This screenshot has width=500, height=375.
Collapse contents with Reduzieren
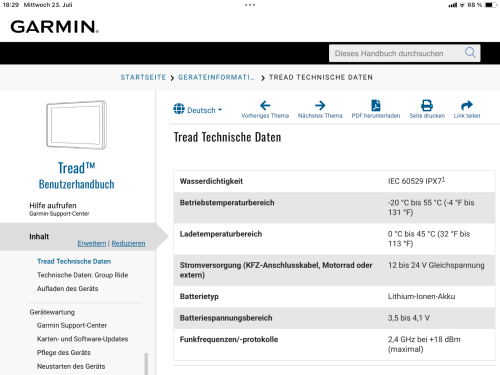pos(128,243)
